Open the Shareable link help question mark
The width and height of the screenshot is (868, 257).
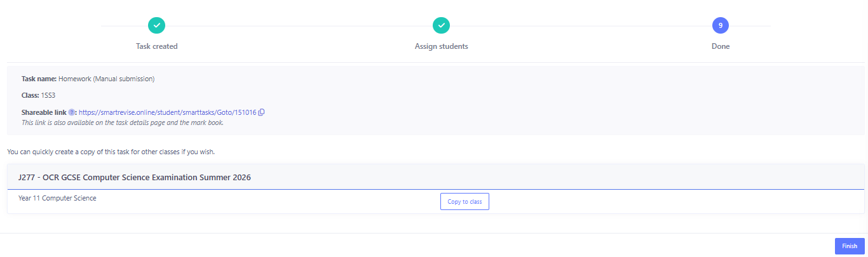72,112
